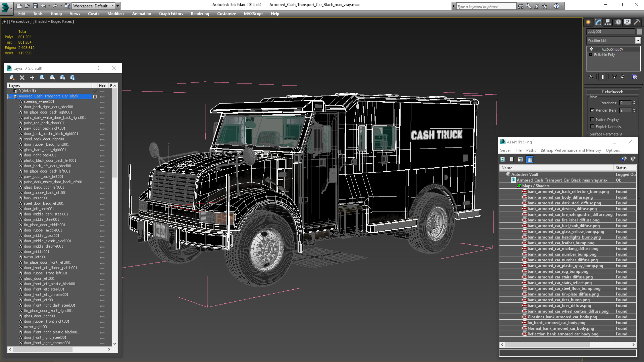The height and width of the screenshot is (362, 644).
Task: Click into the Iterations value field
Action: 625,103
